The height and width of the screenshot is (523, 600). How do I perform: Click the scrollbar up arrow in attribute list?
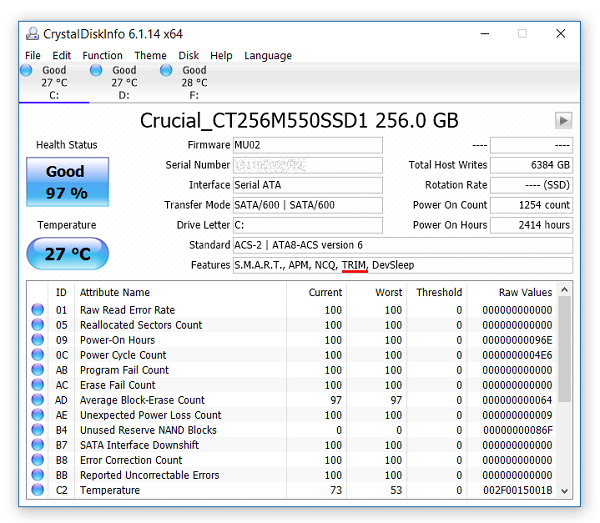pyautogui.click(x=564, y=290)
